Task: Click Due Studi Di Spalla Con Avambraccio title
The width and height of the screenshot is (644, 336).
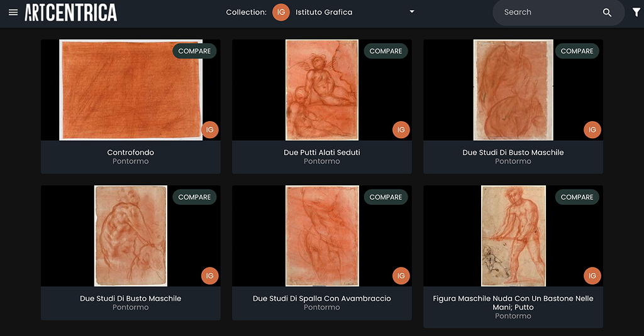Action: pyautogui.click(x=322, y=298)
